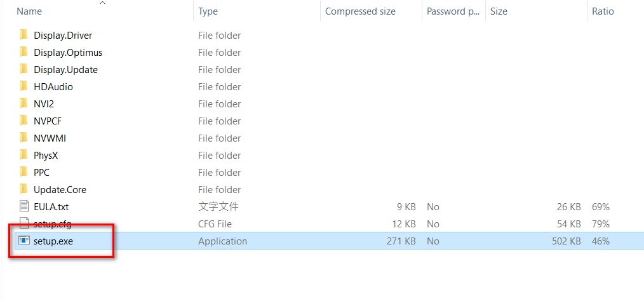Viewport: 644px width, 301px height.
Task: Select the NVI2 folder name
Action: tap(44, 104)
